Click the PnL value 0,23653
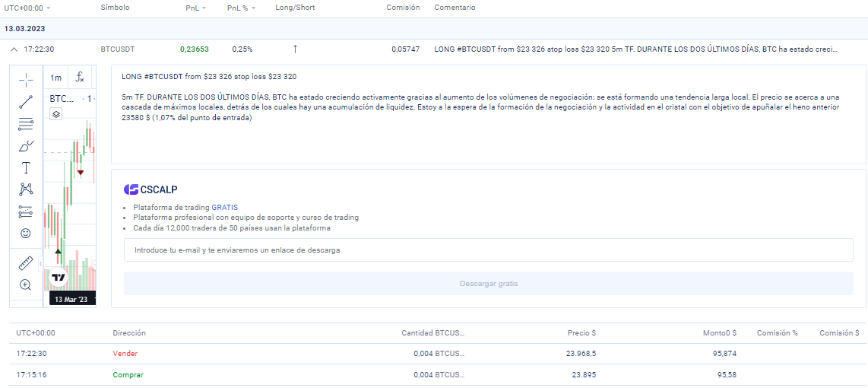868x388 pixels. click(195, 49)
